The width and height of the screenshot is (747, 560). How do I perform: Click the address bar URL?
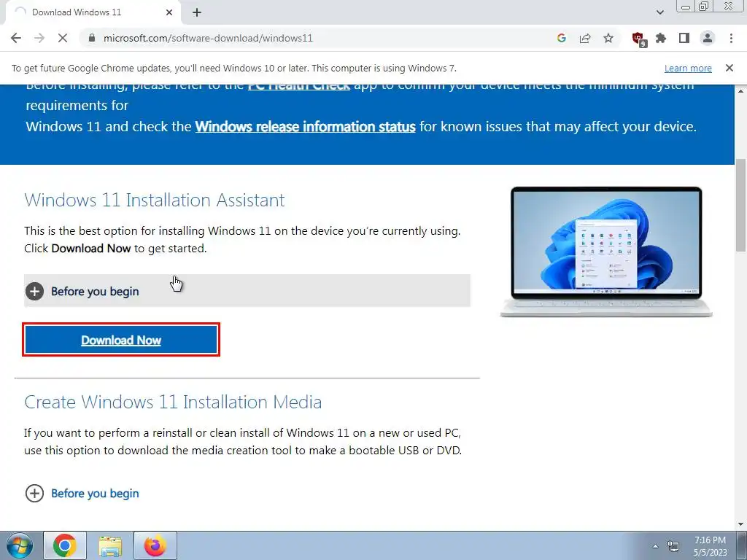(208, 38)
